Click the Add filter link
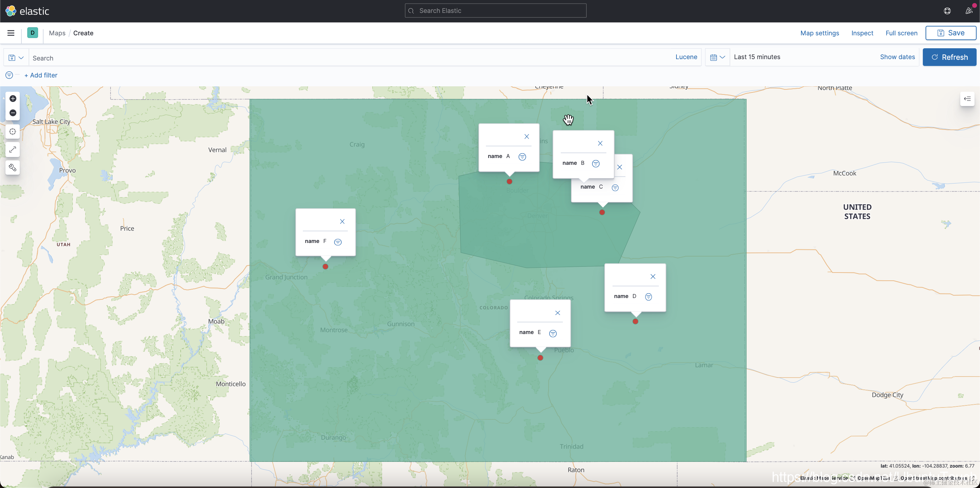The width and height of the screenshot is (980, 488). pyautogui.click(x=41, y=75)
